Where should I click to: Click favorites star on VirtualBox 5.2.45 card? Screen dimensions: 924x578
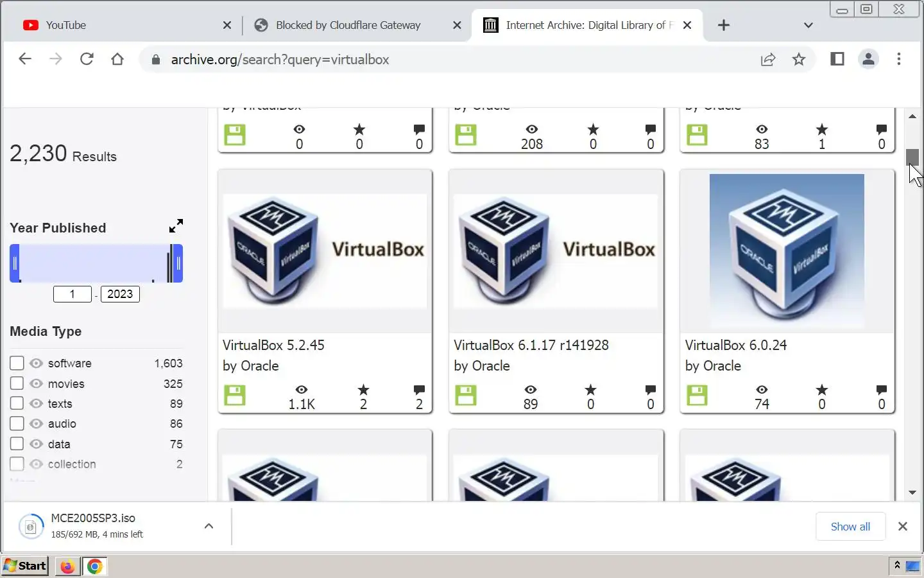(x=363, y=390)
